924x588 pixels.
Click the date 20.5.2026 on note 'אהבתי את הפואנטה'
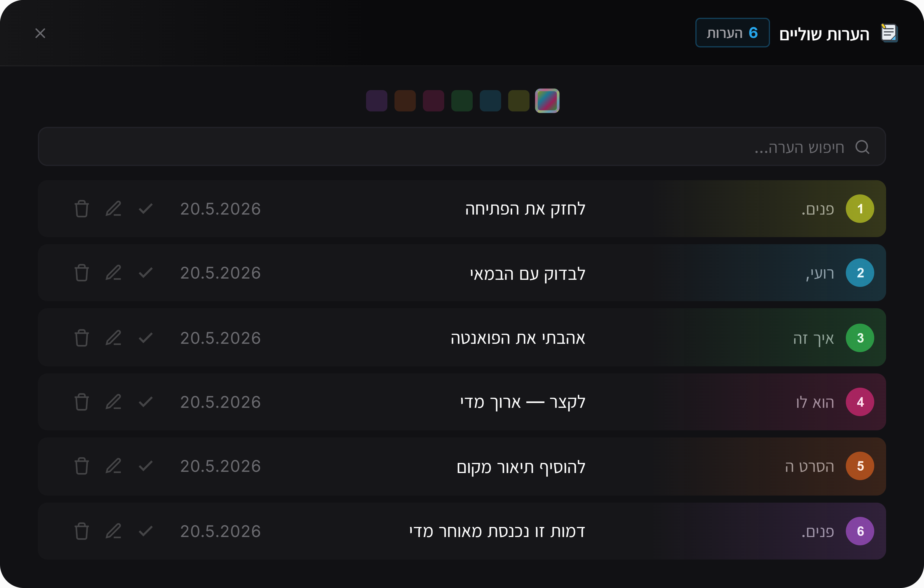click(221, 338)
